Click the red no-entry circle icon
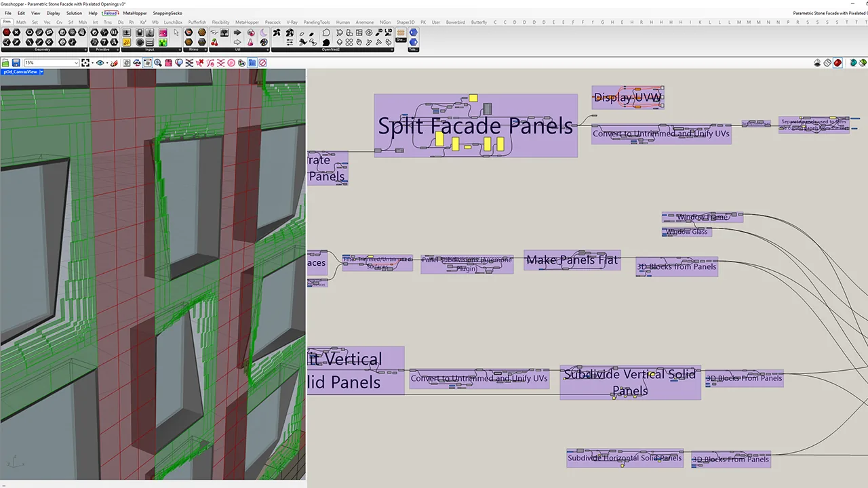Image resolution: width=868 pixels, height=488 pixels. click(262, 63)
